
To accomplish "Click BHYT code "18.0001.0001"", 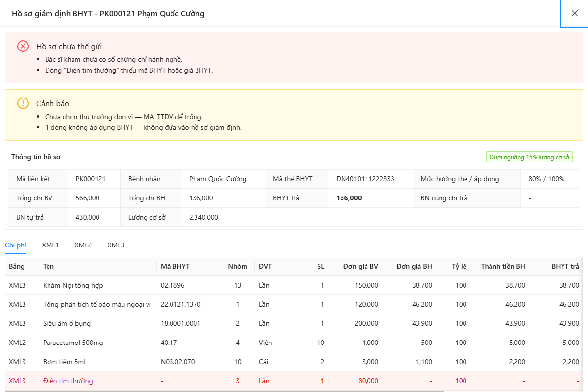I will tap(180, 323).
